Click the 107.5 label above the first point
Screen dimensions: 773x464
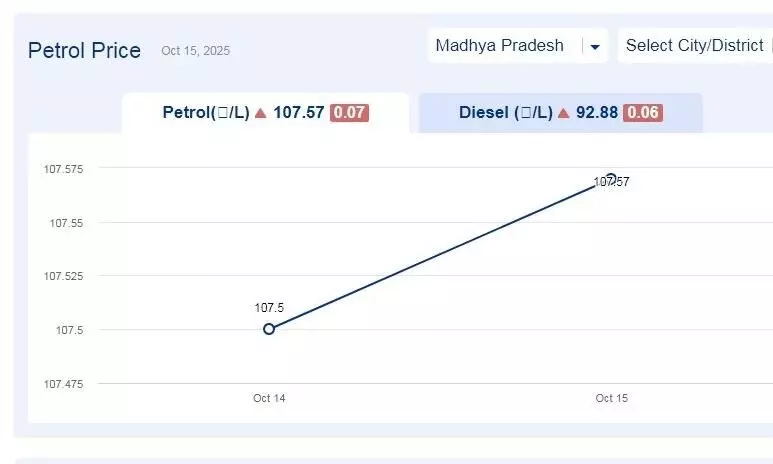pyautogui.click(x=269, y=308)
